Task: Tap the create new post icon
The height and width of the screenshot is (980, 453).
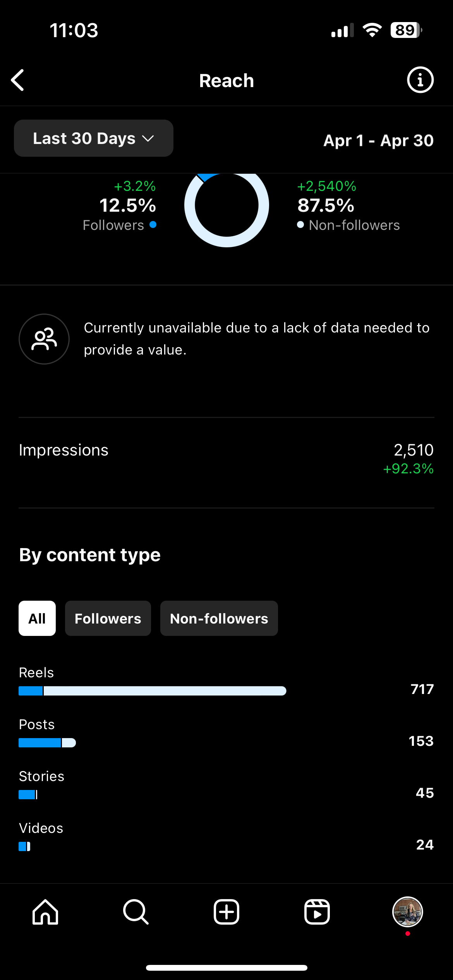Action: (x=226, y=912)
